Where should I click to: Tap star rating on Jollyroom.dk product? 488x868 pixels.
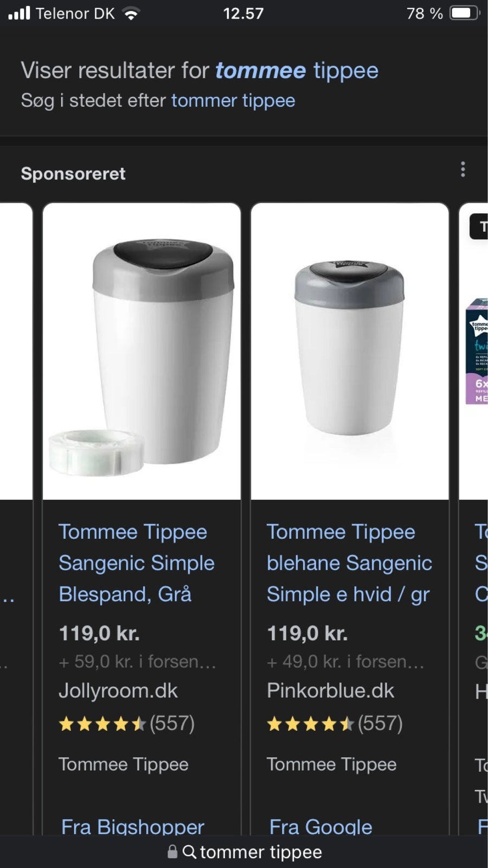[x=102, y=723]
